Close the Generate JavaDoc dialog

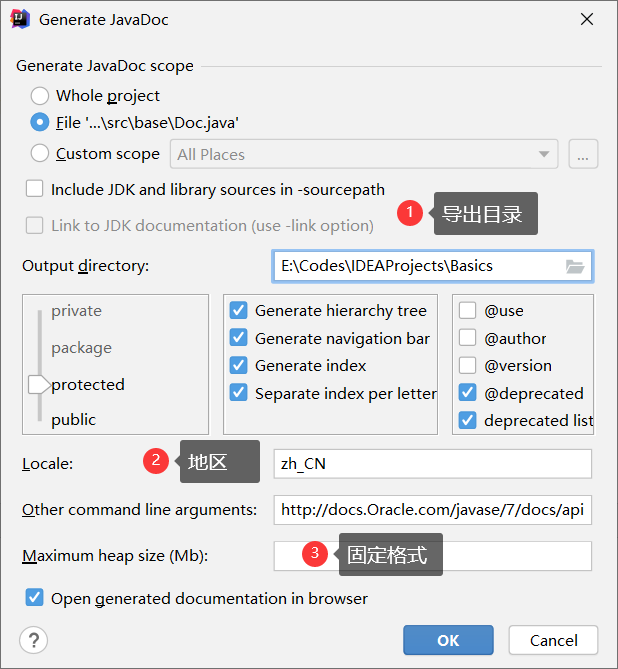pyautogui.click(x=587, y=19)
